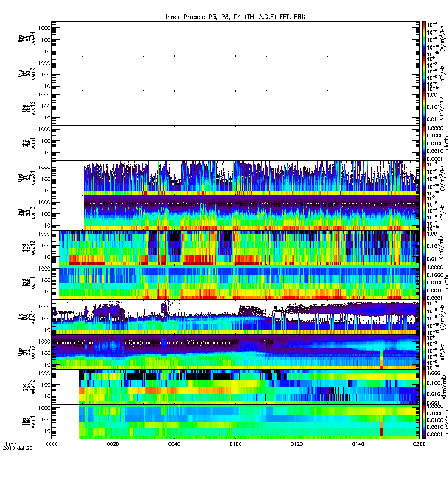Click the color bar beside tha fbk edc12
Screen dimensions: 448x478
(424, 108)
